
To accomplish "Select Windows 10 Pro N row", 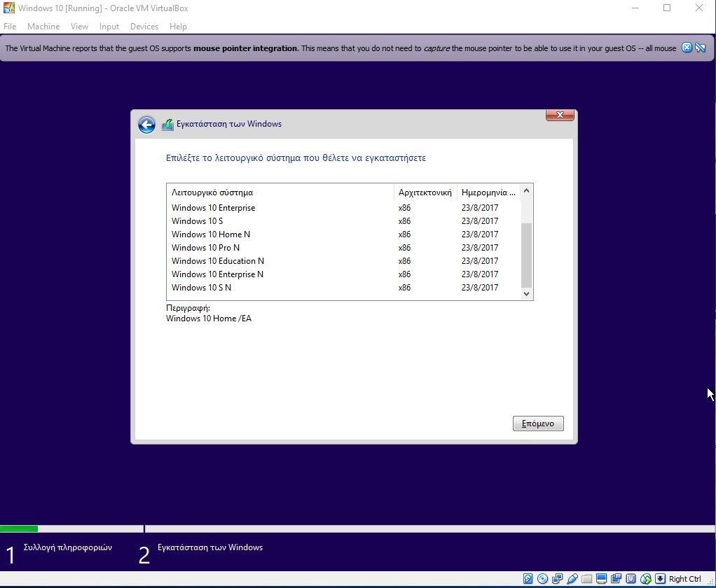I will (x=344, y=247).
